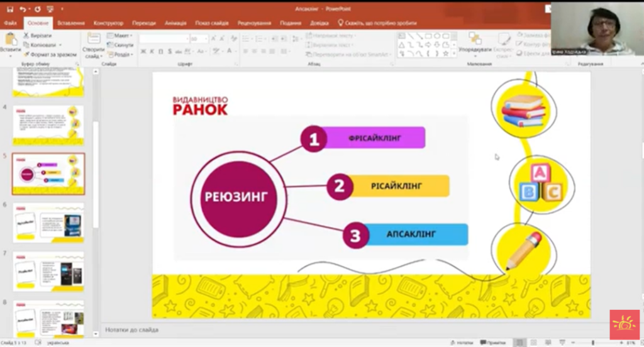Click the zoom slider in status bar

[x=593, y=342]
